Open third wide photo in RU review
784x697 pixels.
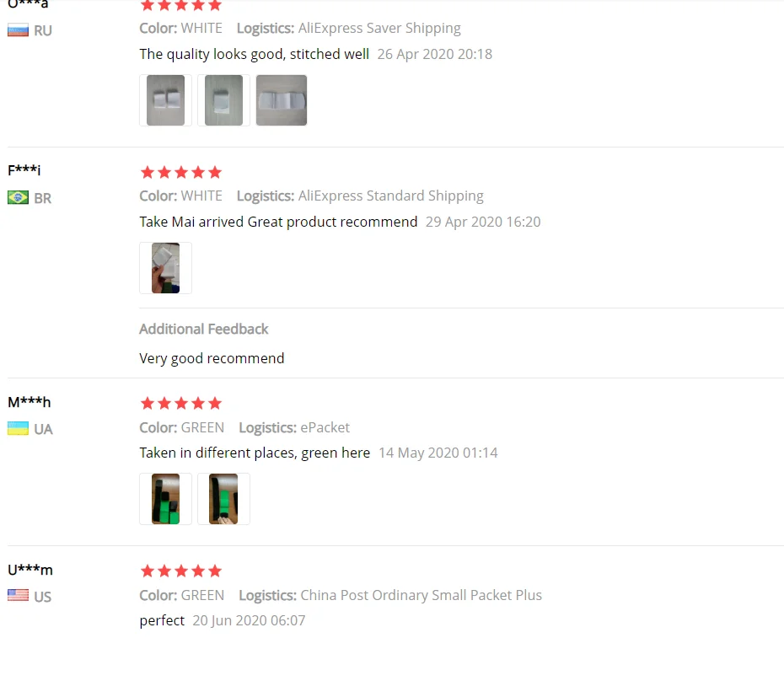coord(282,100)
